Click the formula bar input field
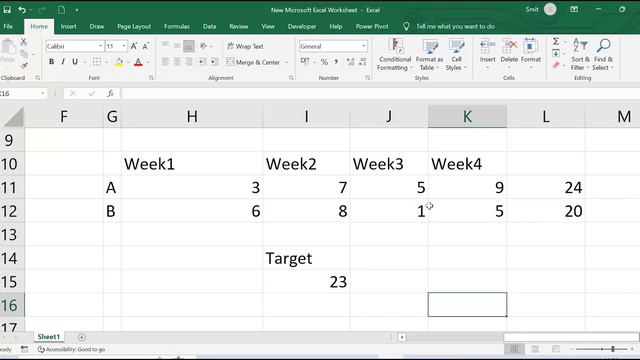 coord(380,93)
